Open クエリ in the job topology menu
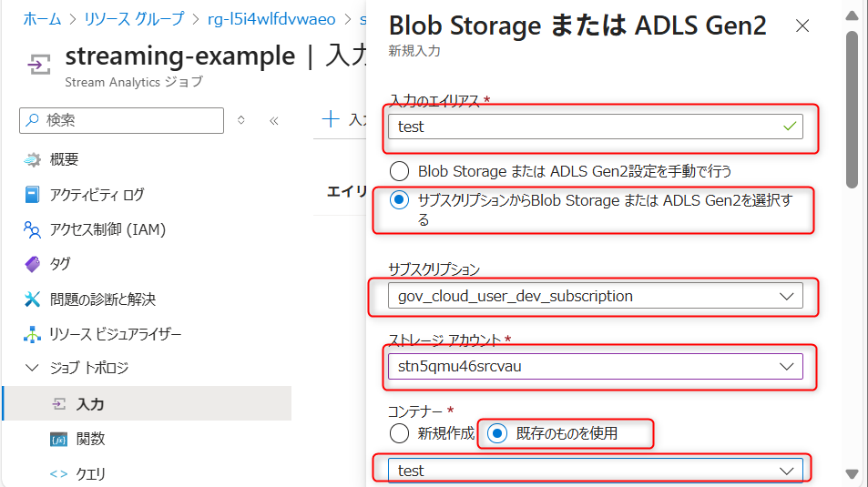Screen dimensions: 868x487 [90, 473]
